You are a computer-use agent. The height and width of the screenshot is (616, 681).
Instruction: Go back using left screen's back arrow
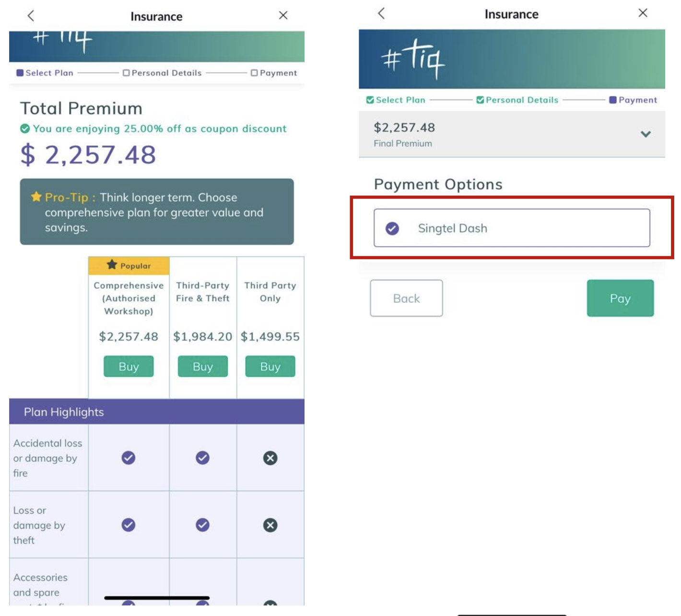coord(31,16)
